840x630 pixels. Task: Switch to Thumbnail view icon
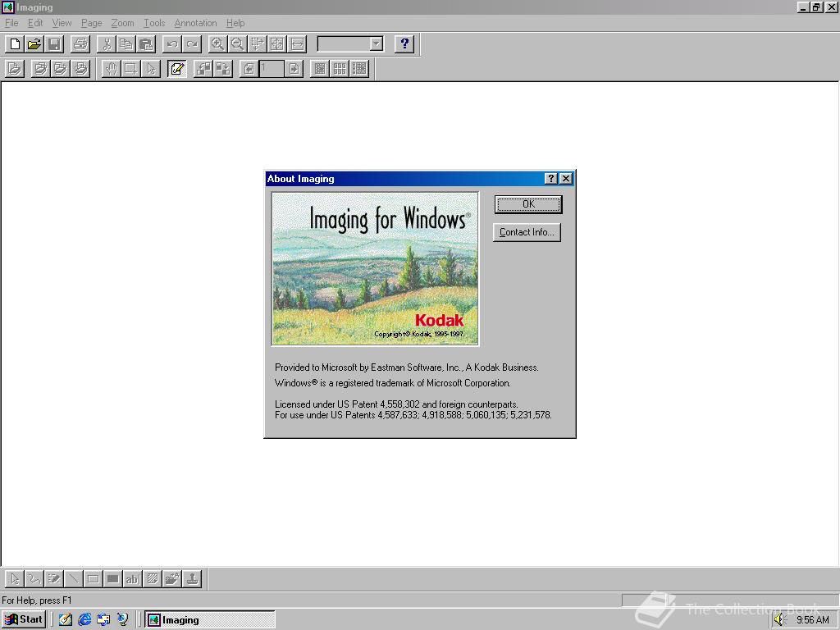pyautogui.click(x=340, y=69)
